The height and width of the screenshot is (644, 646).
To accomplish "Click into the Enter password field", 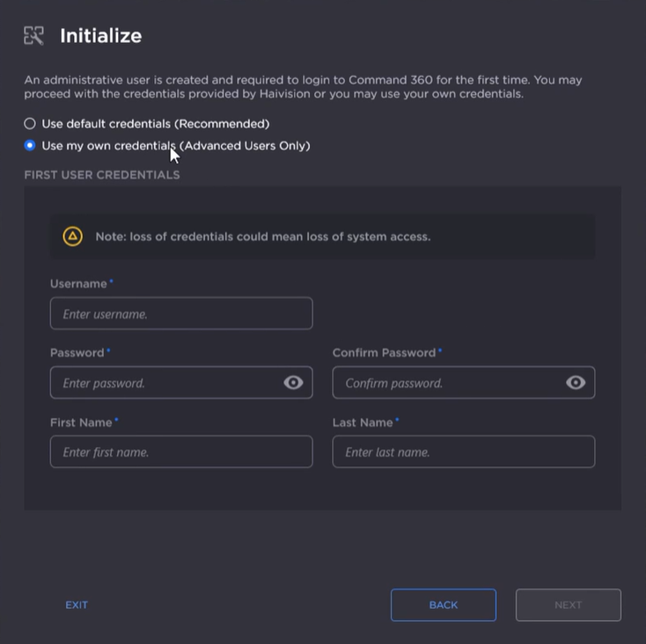I will [x=167, y=383].
